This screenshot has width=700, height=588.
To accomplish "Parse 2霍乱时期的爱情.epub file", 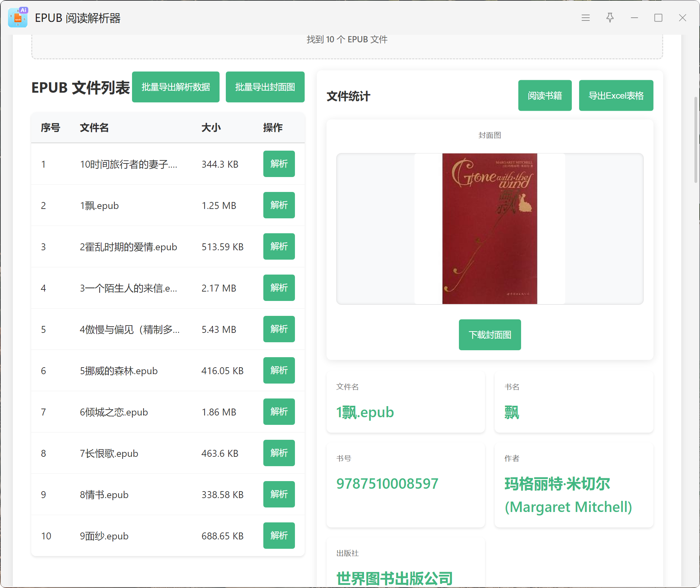I will (x=279, y=246).
